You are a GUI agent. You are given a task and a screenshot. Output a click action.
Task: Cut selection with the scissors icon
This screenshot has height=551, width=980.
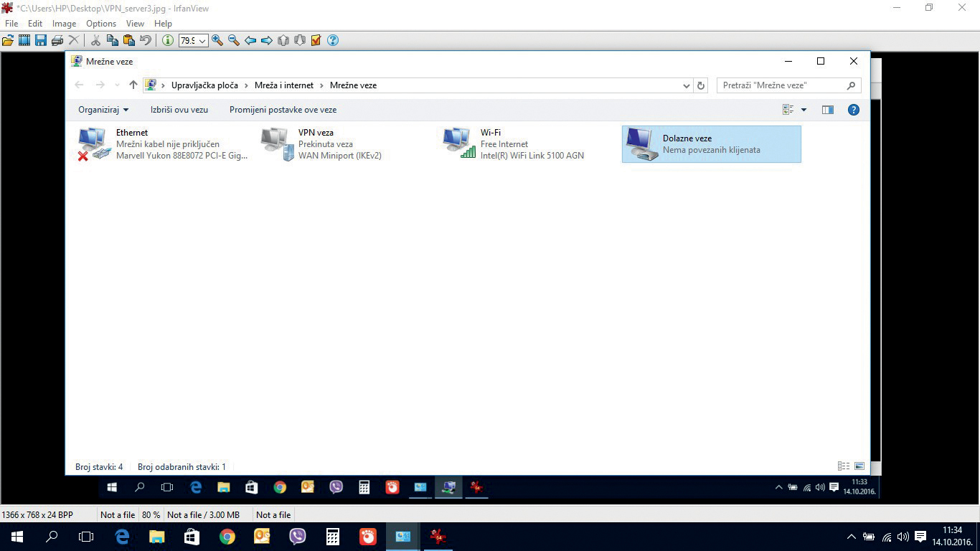(x=95, y=41)
